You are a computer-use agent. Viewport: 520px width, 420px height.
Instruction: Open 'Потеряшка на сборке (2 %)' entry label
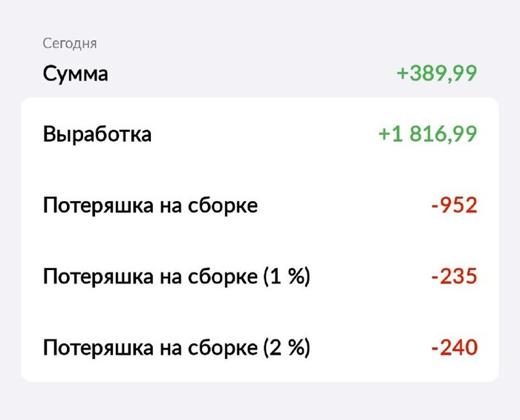point(176,347)
